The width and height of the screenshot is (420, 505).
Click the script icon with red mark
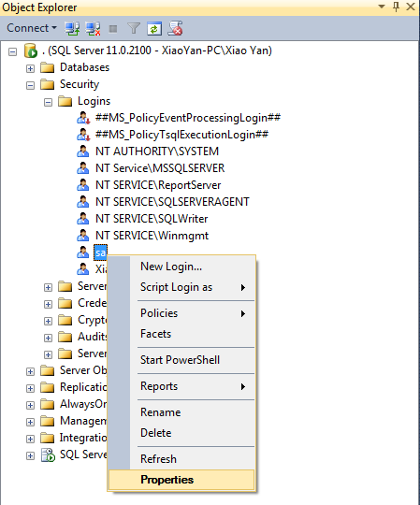pyautogui.click(x=175, y=28)
